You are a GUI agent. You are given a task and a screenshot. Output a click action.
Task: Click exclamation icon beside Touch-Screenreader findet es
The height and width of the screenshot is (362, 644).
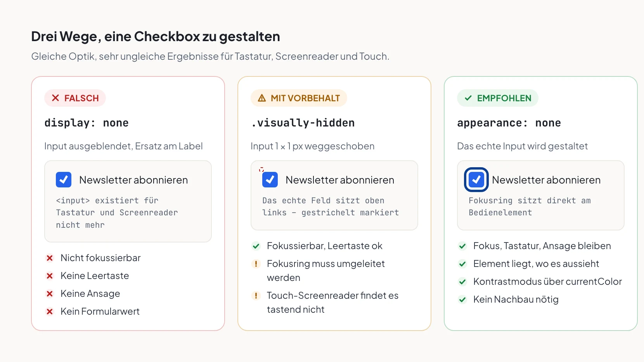click(256, 296)
